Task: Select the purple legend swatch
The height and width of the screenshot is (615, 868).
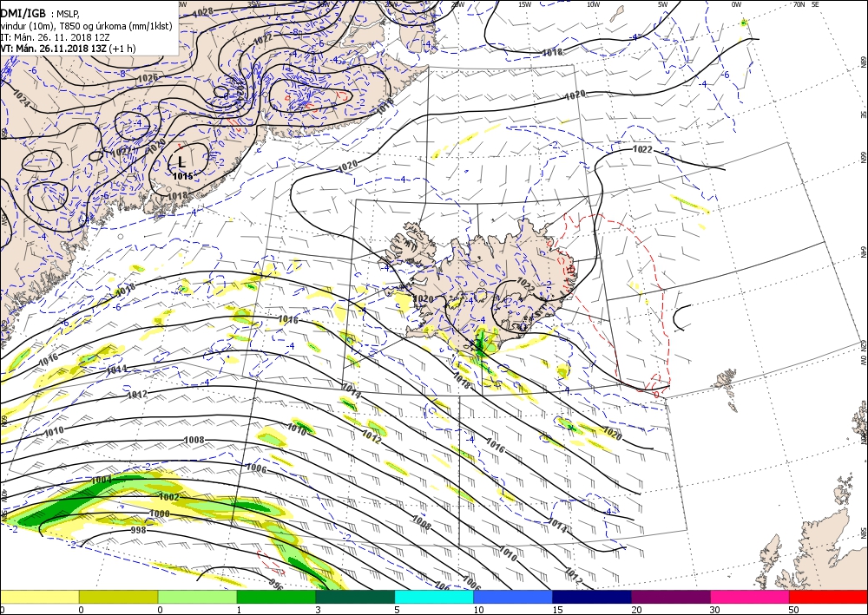Action: point(670,597)
